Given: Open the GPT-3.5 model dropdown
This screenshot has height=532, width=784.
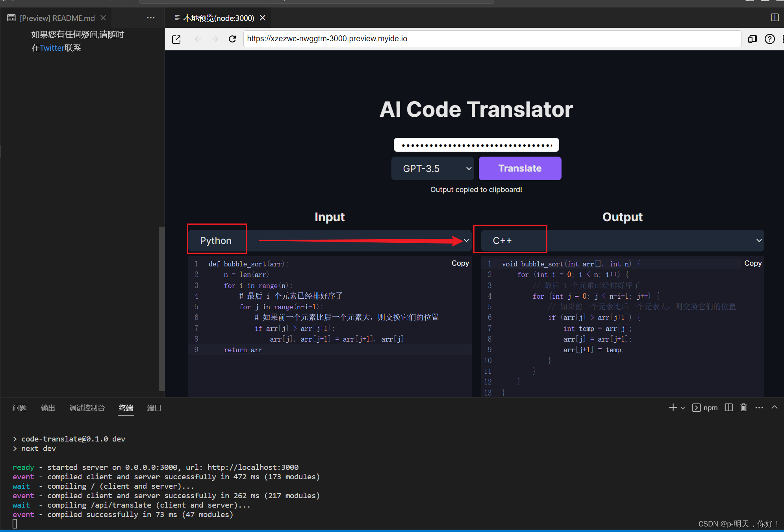Looking at the screenshot, I should 433,168.
